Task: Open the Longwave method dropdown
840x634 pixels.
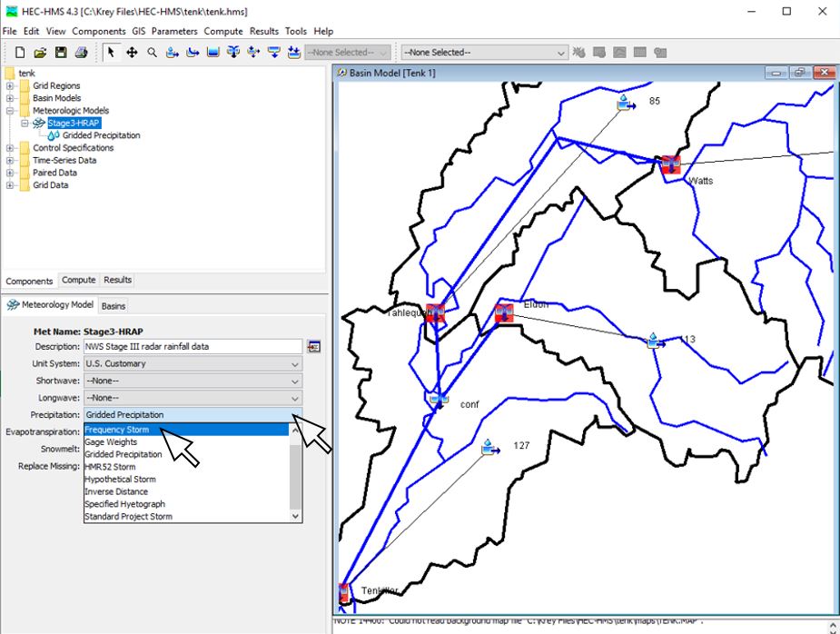Action: click(193, 398)
